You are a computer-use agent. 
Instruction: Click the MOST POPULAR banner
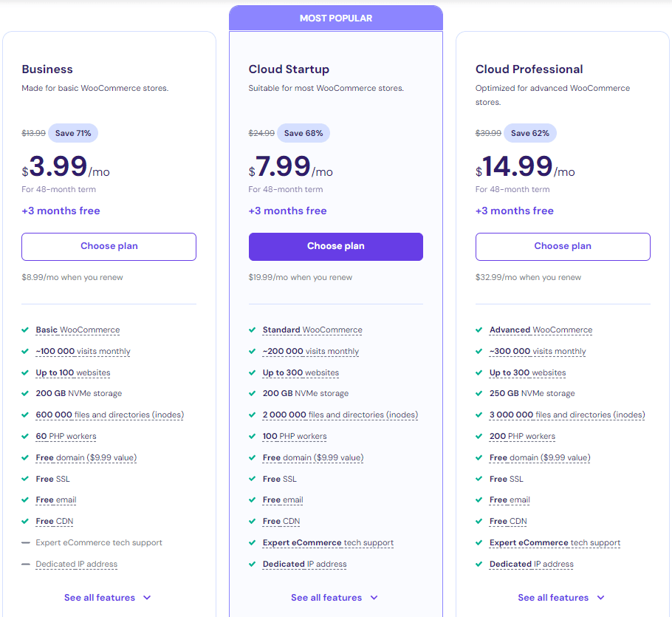tap(335, 18)
